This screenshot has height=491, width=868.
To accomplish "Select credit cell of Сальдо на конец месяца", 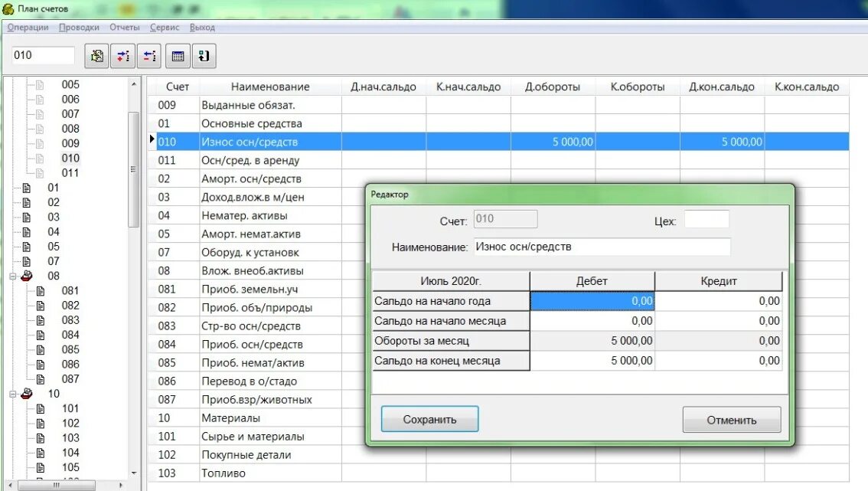I will pyautogui.click(x=719, y=361).
